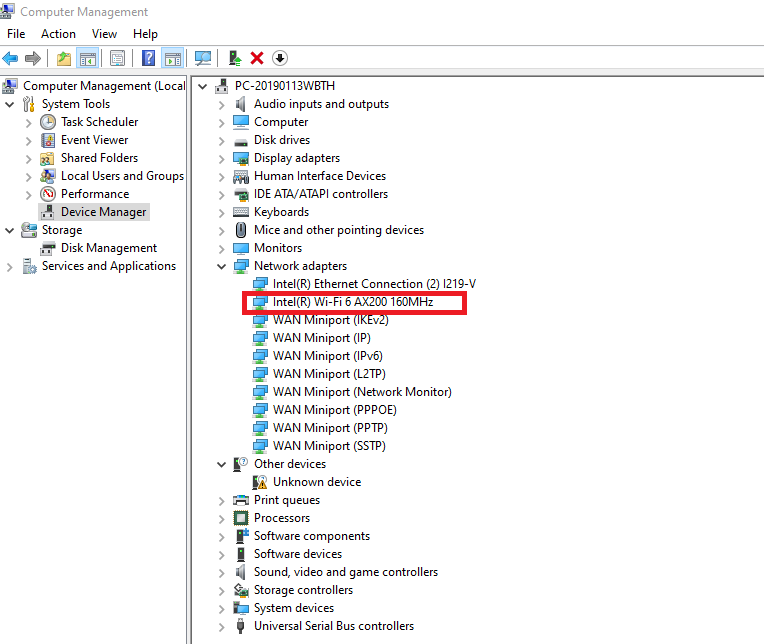Select WAN Miniport (PPTP)
This screenshot has height=644, width=764.
pos(330,428)
